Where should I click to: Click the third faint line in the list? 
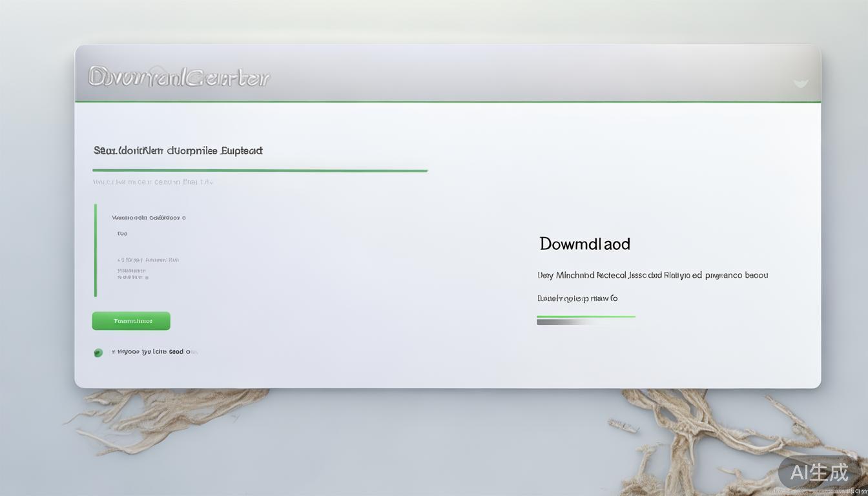pos(148,260)
